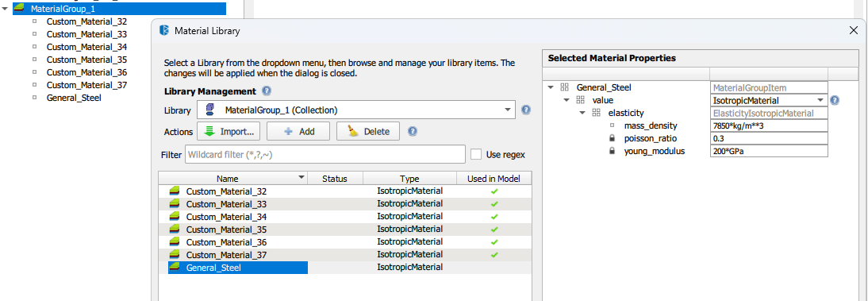The image size is (868, 301).
Task: Click the MaterialGroup_1 icon in the tree
Action: click(x=20, y=9)
